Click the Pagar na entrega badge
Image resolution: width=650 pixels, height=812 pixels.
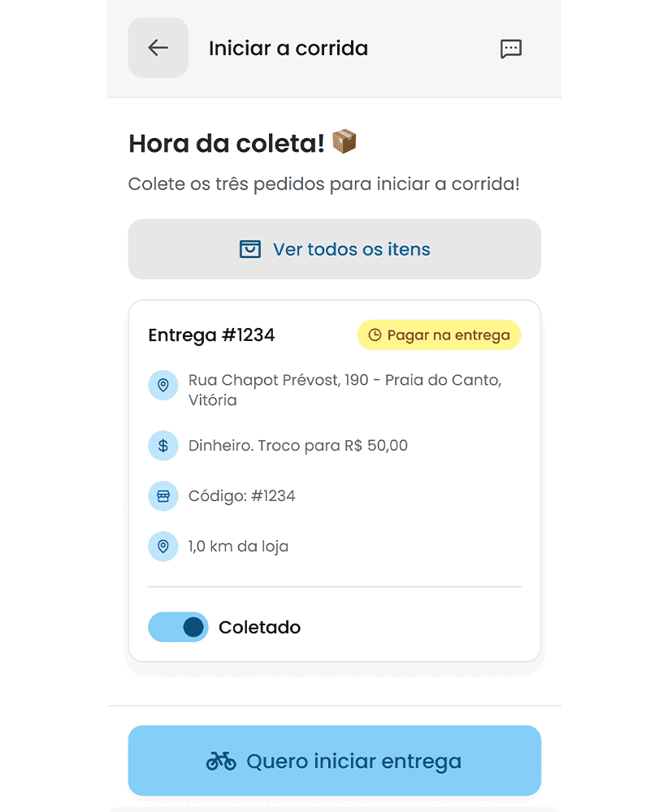click(440, 335)
